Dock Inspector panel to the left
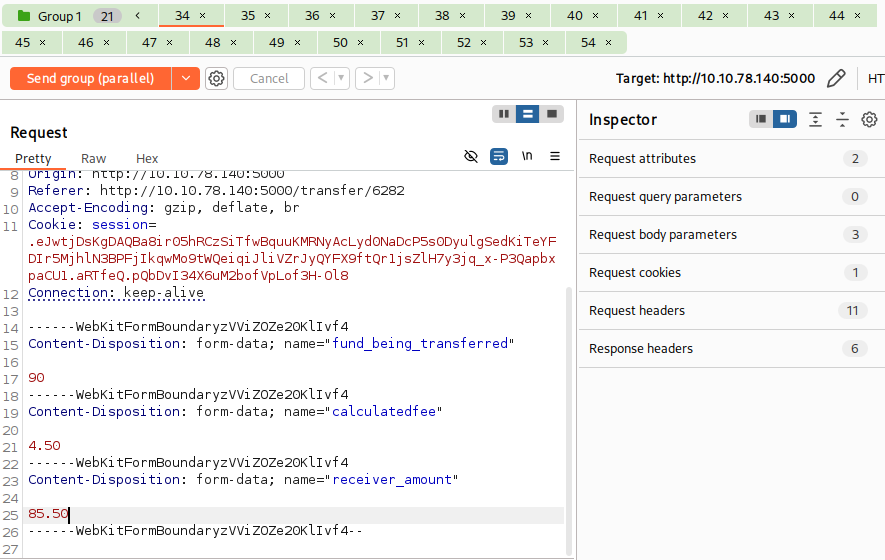The width and height of the screenshot is (885, 560). [761, 119]
